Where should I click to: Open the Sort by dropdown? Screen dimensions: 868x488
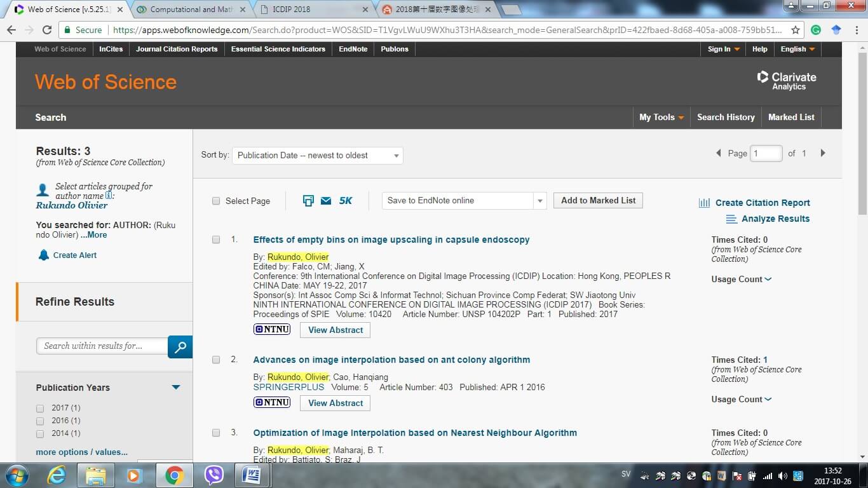pyautogui.click(x=317, y=156)
